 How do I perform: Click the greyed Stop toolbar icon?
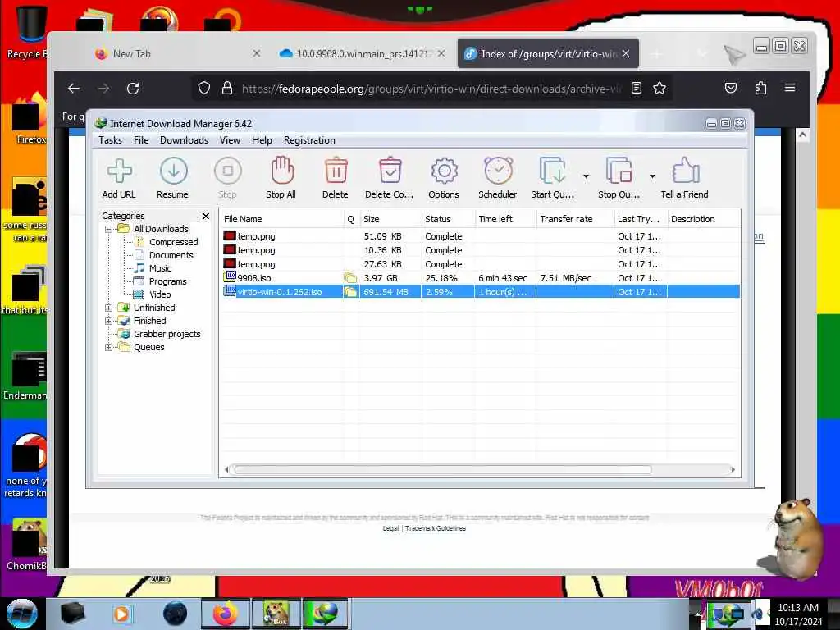click(x=228, y=178)
